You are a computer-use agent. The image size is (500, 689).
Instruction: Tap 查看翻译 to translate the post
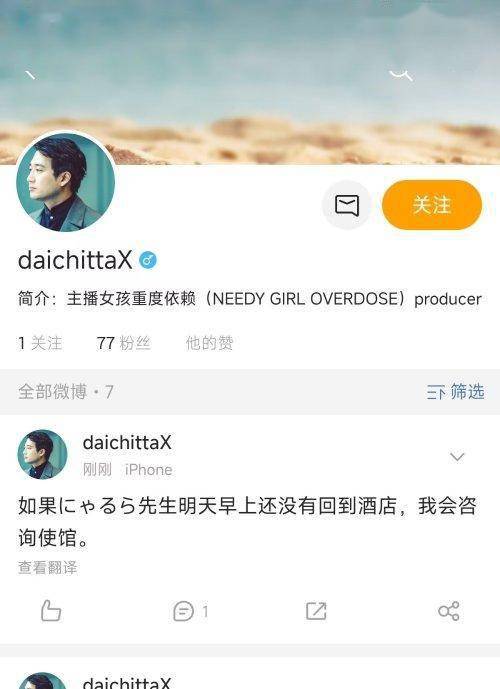(x=47, y=567)
